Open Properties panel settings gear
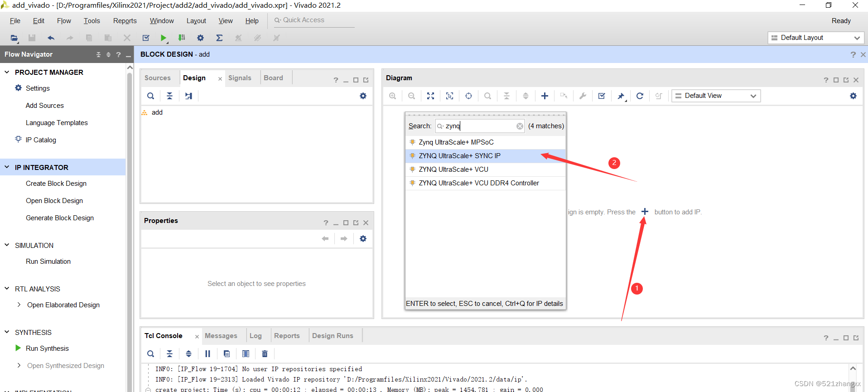 [x=363, y=239]
